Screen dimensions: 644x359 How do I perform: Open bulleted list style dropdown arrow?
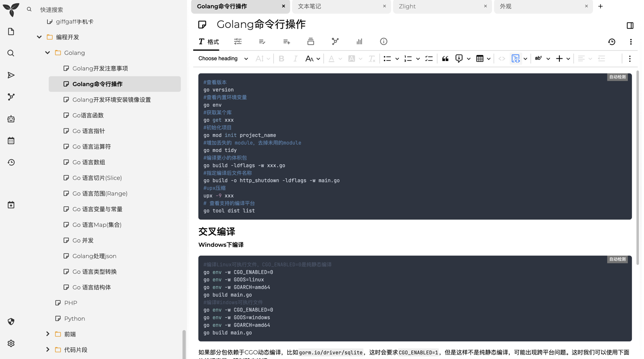[397, 59]
